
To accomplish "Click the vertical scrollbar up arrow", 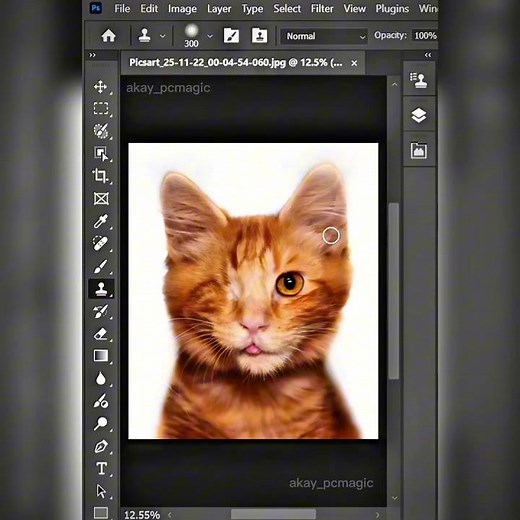I will 395,84.
